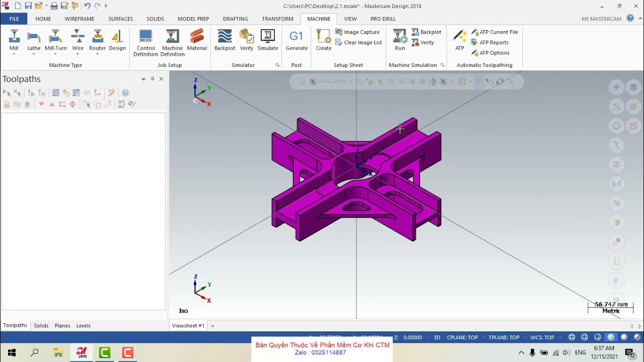Click CPLANE: TOP in status bar
The height and width of the screenshot is (362, 644).
pos(462,337)
